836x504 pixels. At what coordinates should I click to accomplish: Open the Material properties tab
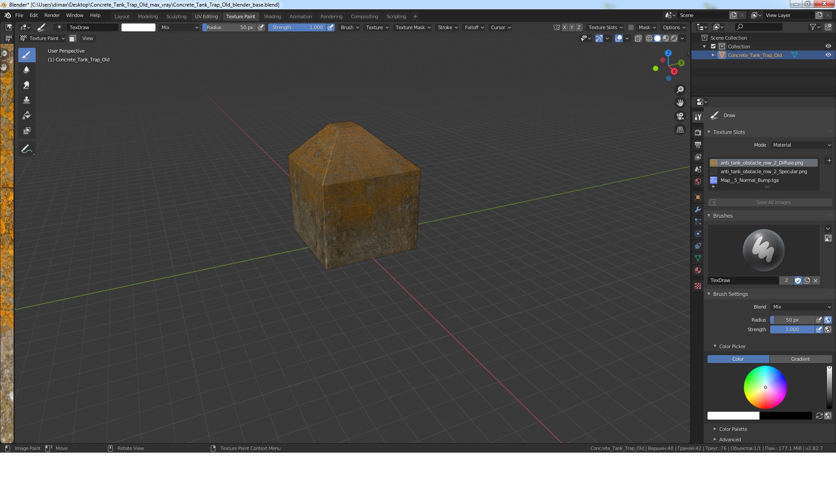(698, 270)
